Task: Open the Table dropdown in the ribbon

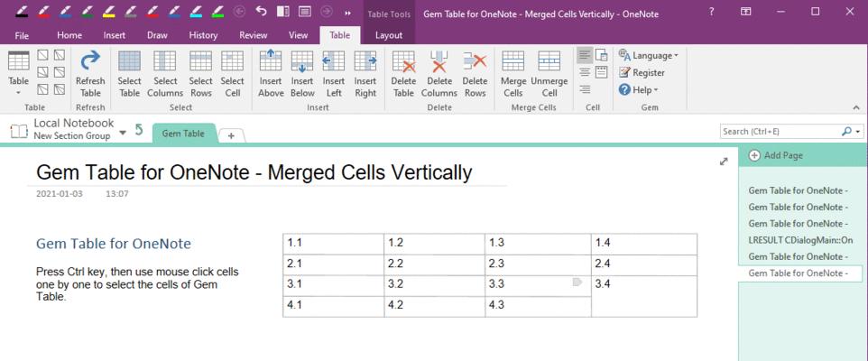Action: click(18, 73)
